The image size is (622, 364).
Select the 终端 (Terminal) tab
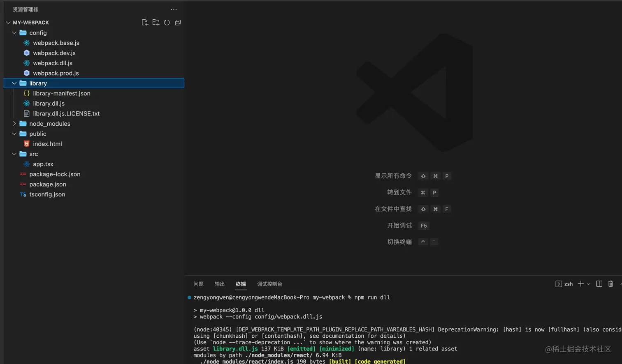click(x=241, y=284)
